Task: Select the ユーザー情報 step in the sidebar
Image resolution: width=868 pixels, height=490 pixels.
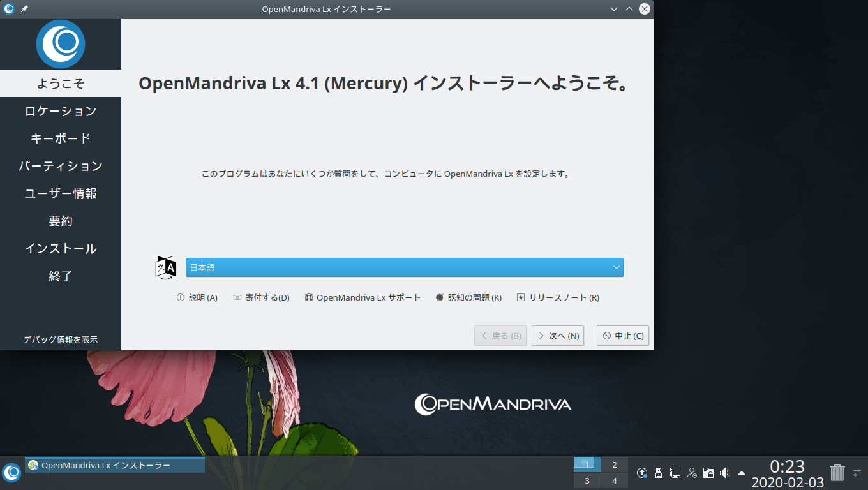Action: tap(61, 193)
